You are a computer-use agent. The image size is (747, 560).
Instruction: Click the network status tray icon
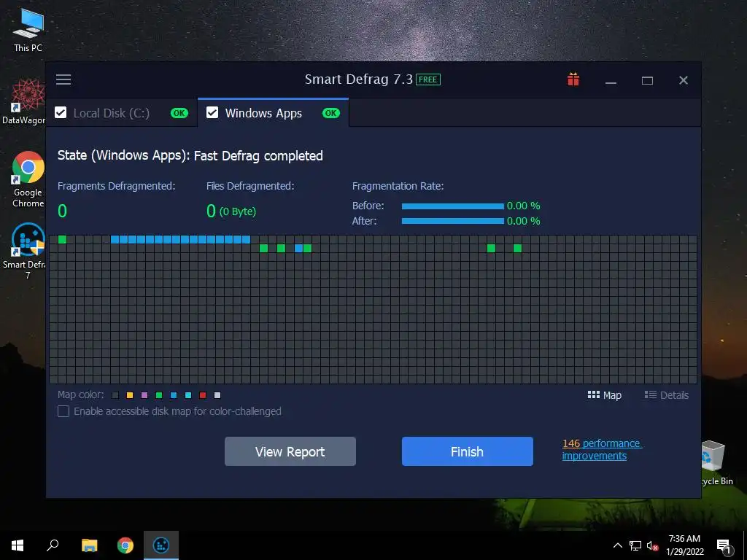635,545
